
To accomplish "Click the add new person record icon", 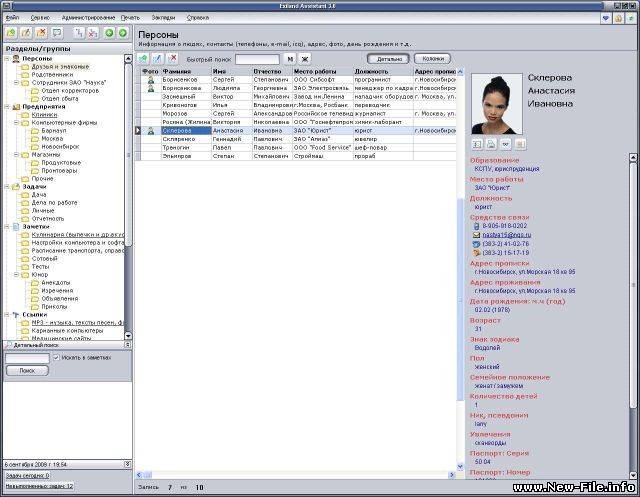I will 144,59.
